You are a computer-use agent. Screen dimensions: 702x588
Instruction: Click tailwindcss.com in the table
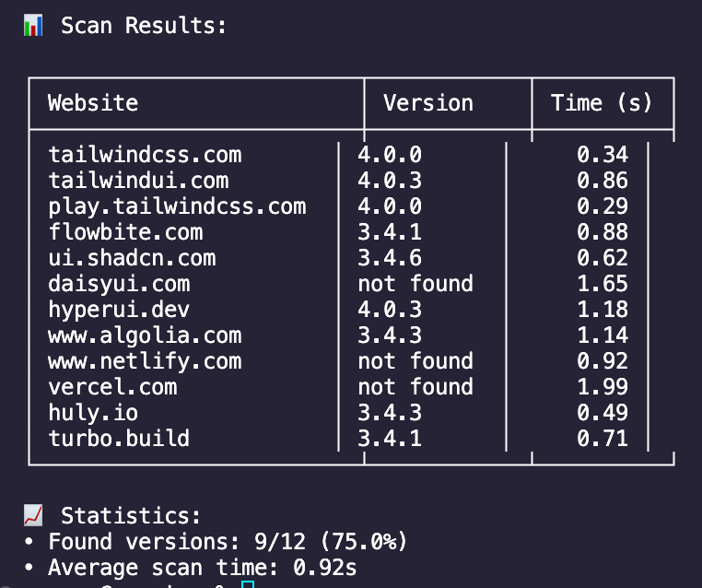pyautogui.click(x=145, y=155)
